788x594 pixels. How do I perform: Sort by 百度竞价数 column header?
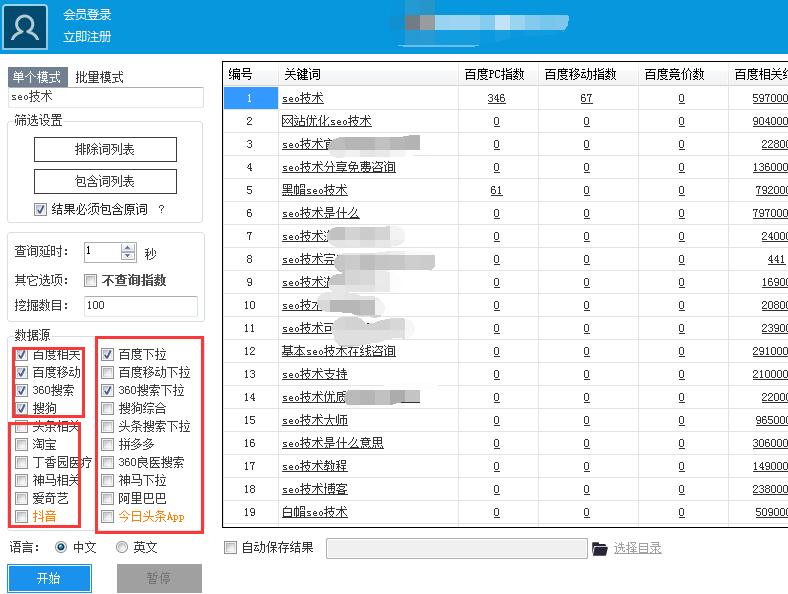click(683, 74)
